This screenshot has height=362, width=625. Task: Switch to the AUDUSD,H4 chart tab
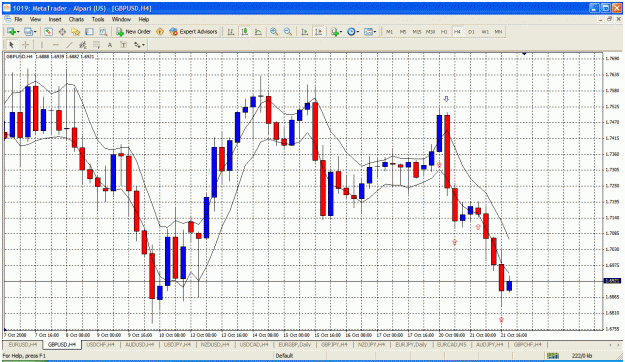[140, 344]
